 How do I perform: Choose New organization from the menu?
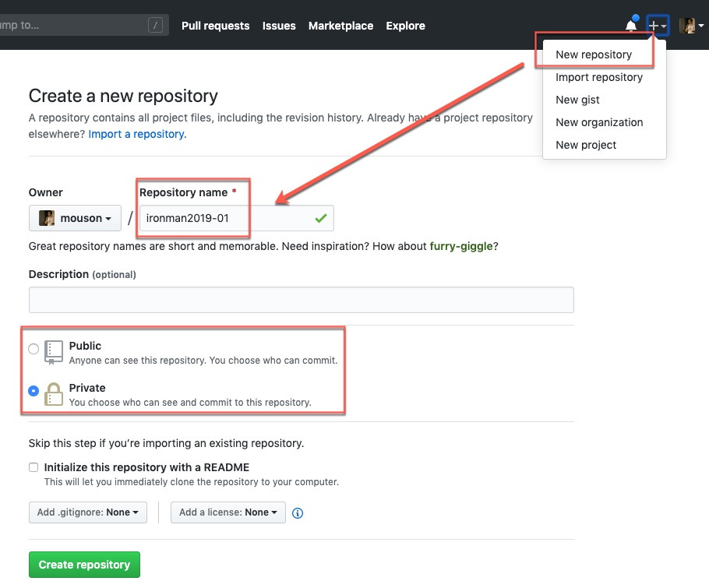tap(599, 122)
